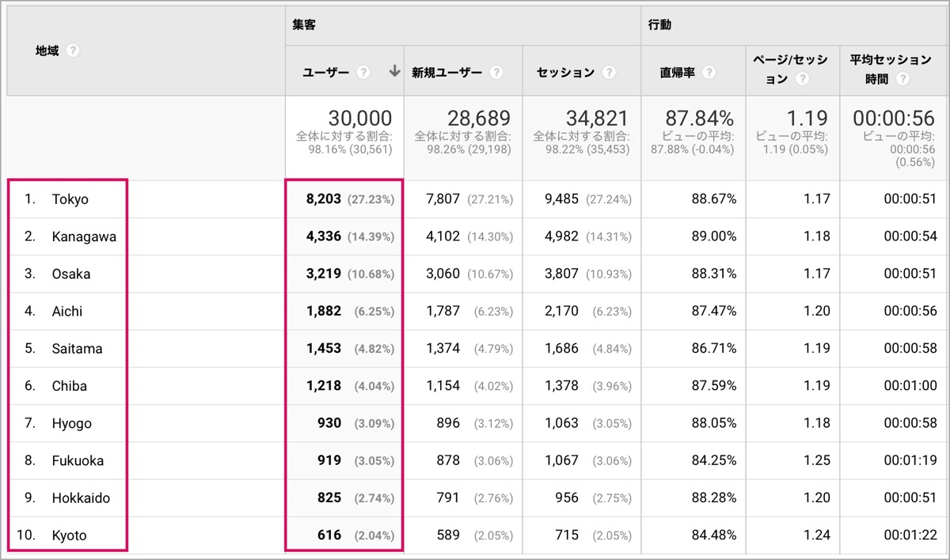
Task: Open help icon beside ユーザー header
Action: [x=363, y=73]
